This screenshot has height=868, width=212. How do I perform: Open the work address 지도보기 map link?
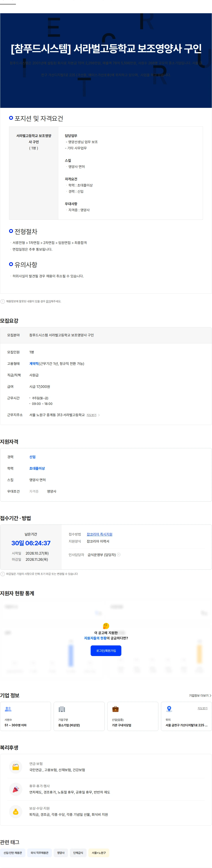coord(91,415)
